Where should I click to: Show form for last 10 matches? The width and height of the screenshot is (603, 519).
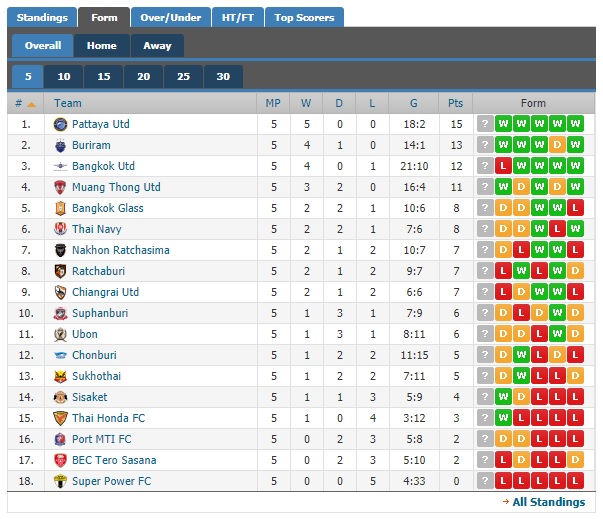tap(64, 77)
